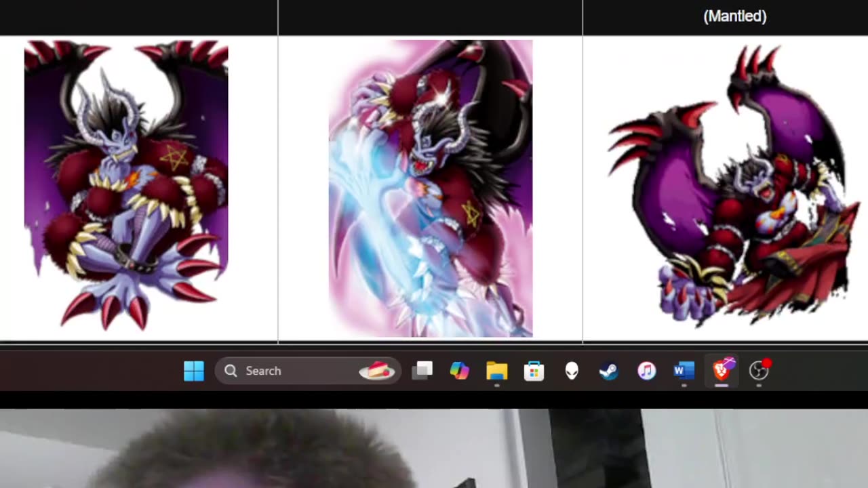Open the Windows Start menu
The height and width of the screenshot is (488, 868).
coord(194,371)
